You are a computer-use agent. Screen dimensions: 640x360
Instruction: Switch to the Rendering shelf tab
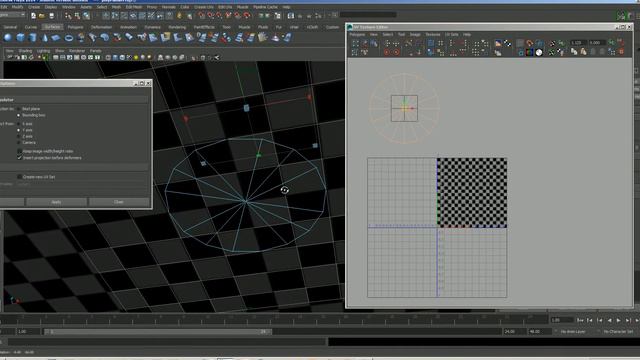click(177, 27)
